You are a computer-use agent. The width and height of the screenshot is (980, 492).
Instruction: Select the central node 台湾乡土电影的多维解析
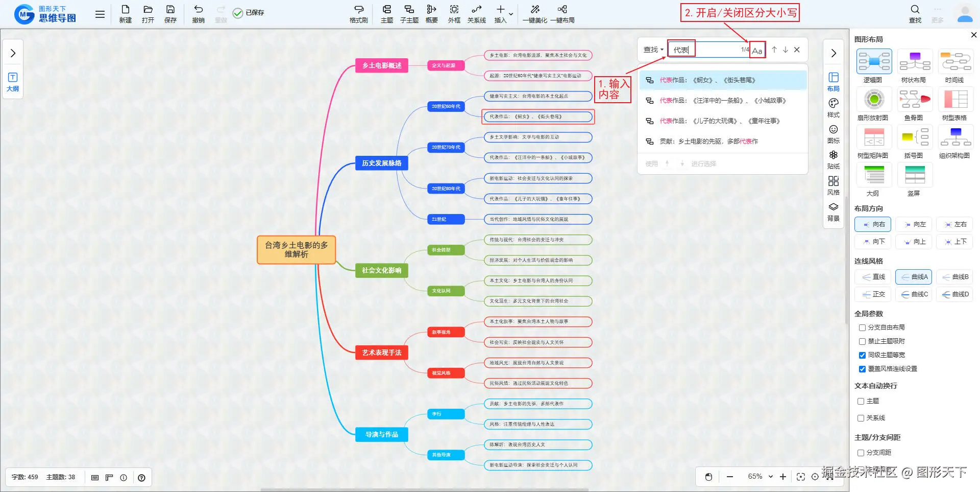[x=297, y=250]
